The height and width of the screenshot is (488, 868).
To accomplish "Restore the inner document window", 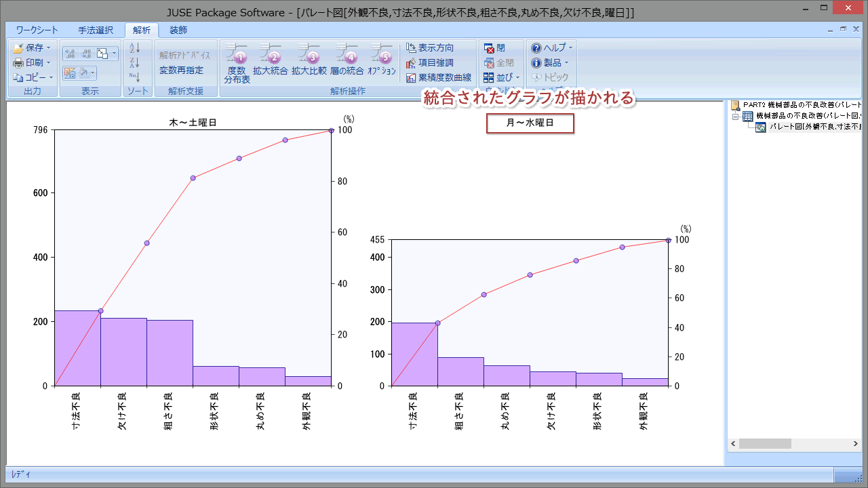I will coord(843,29).
